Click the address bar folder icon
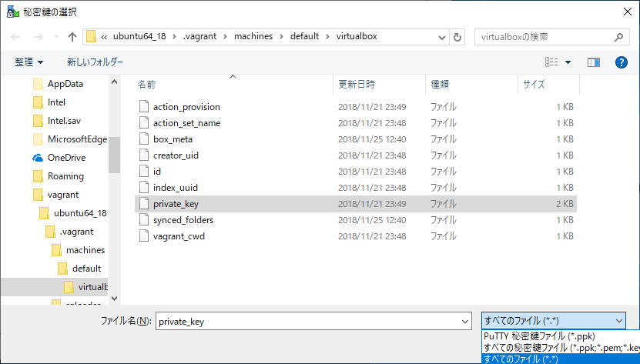Image resolution: width=640 pixels, height=364 pixels. (92, 37)
